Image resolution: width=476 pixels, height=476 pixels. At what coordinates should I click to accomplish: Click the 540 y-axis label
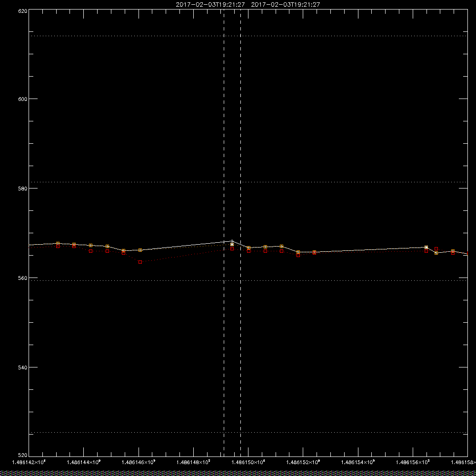click(23, 367)
